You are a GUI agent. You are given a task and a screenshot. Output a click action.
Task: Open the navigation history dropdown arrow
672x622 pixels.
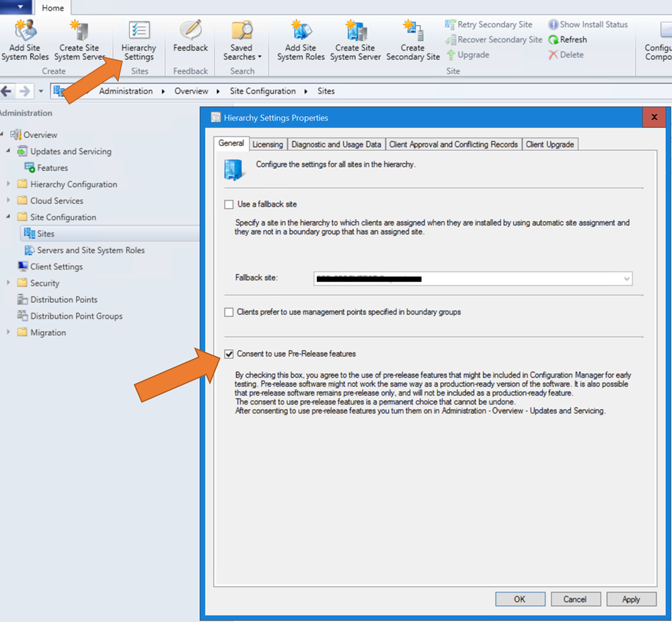pyautogui.click(x=41, y=91)
